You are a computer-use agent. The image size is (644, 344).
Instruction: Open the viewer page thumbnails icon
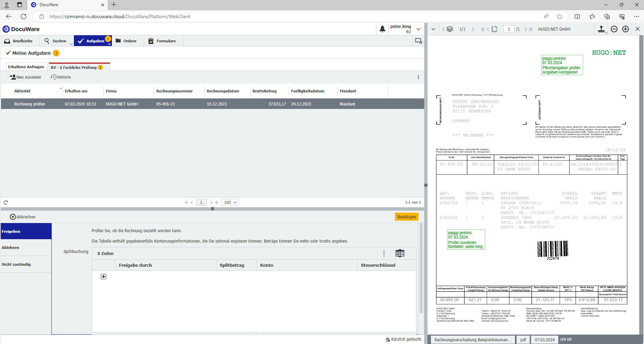[494, 29]
